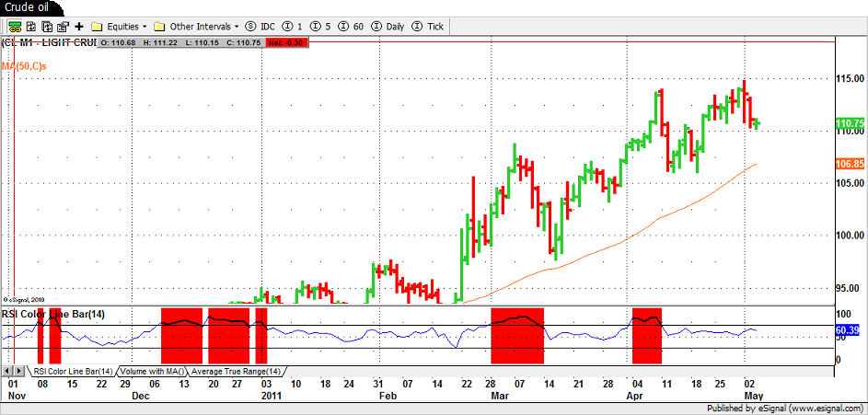Click the Published by eSignal link
This screenshot has width=868, height=415.
pyautogui.click(x=785, y=408)
